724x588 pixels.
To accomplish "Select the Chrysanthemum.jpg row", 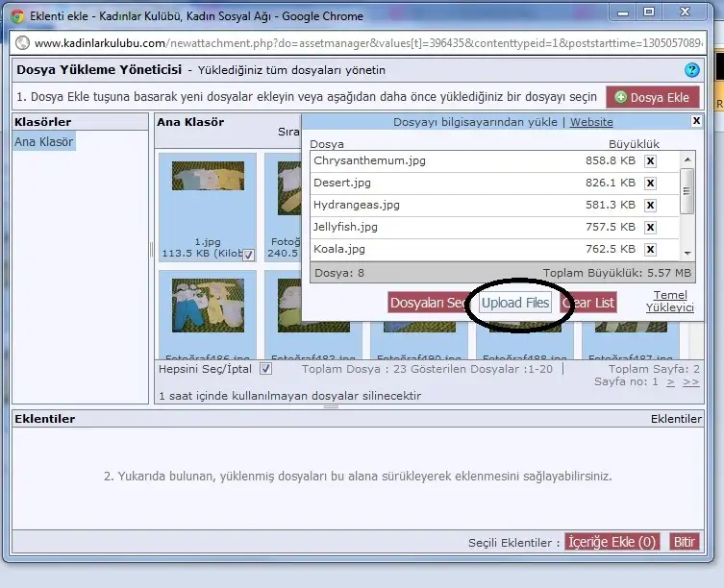I will [494, 161].
